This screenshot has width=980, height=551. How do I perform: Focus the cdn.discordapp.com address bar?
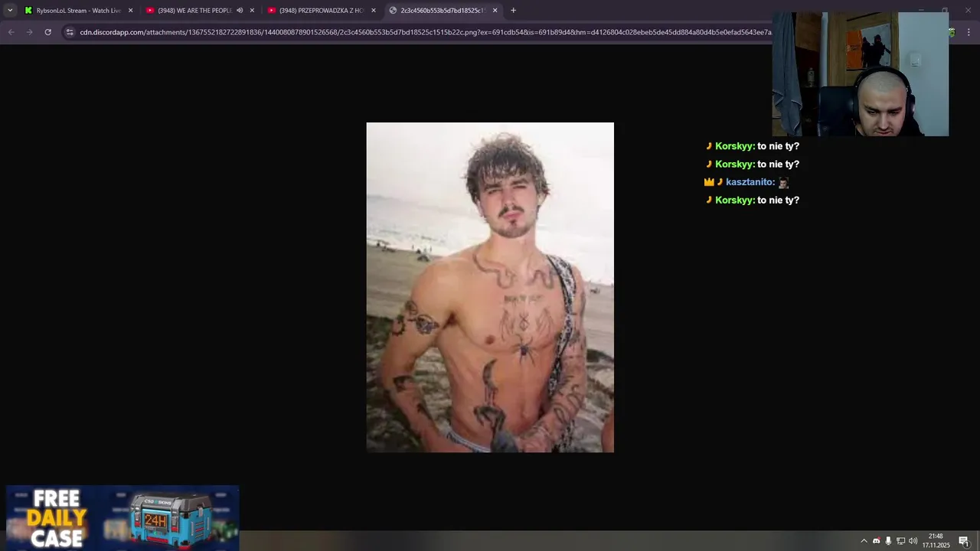pos(425,32)
